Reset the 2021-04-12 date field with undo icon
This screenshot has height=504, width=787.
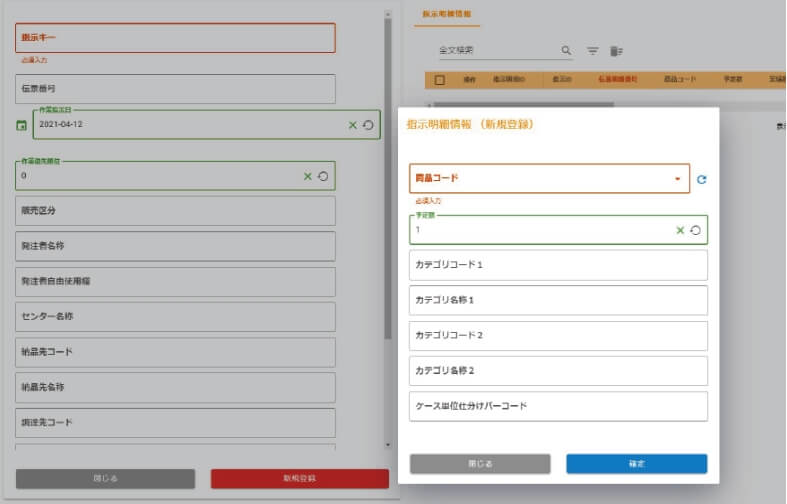(368, 125)
